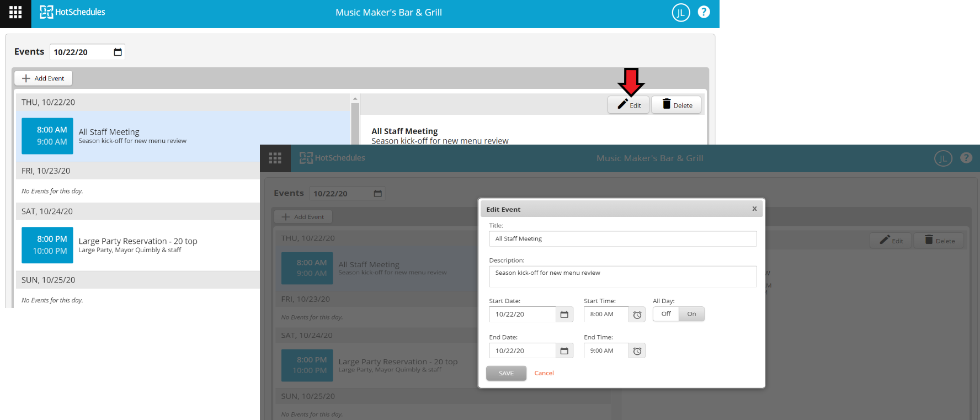Click the HotSchedules logo in back window
980x420 pixels.
pos(72,12)
